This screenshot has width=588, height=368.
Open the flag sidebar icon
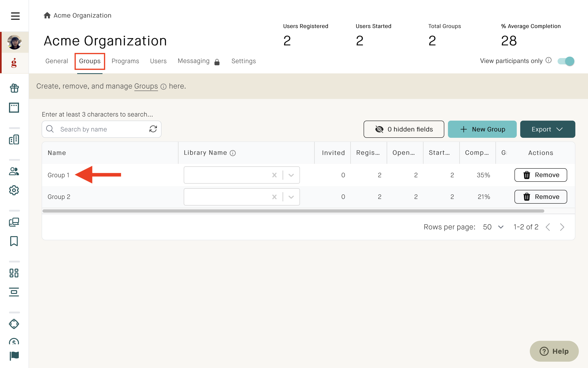pos(14,356)
